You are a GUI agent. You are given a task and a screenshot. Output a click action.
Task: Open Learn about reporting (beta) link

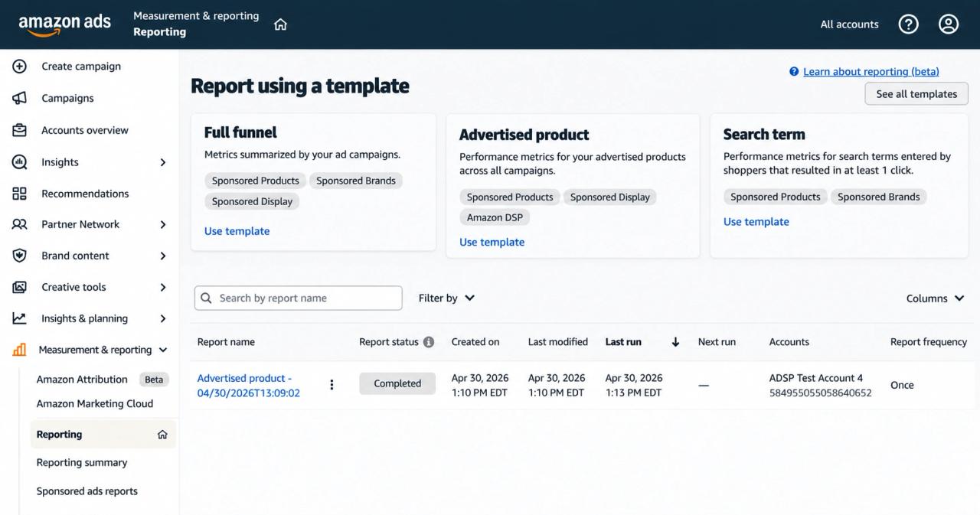(x=871, y=71)
